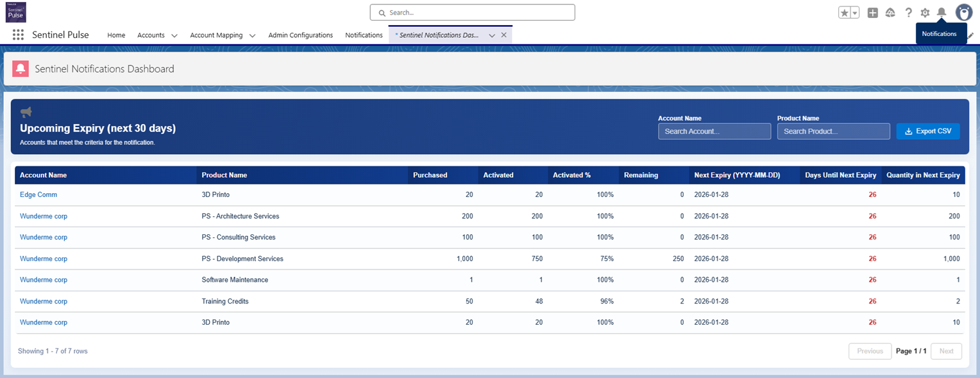Open the Global Actions plus icon

pyautogui.click(x=872, y=13)
